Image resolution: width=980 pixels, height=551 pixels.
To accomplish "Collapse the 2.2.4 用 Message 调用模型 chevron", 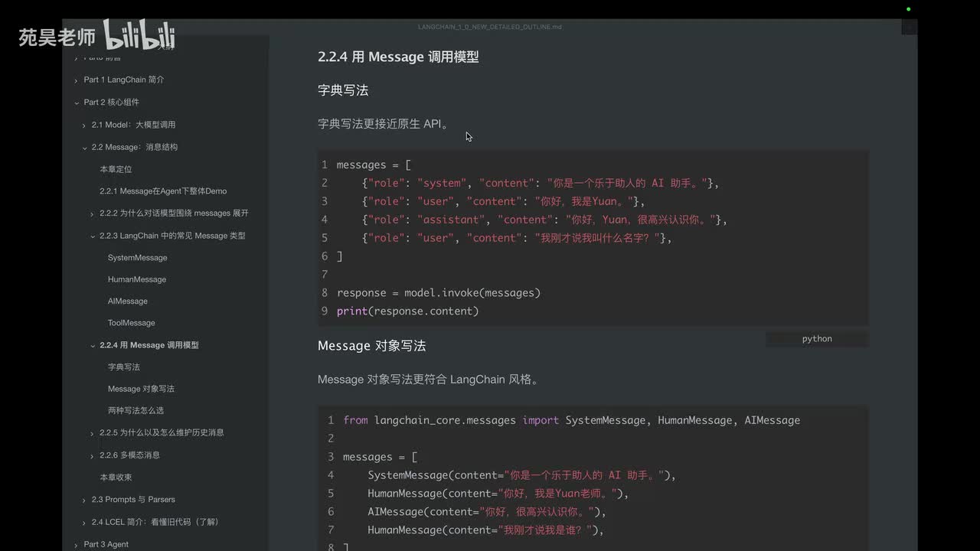I will click(x=93, y=346).
